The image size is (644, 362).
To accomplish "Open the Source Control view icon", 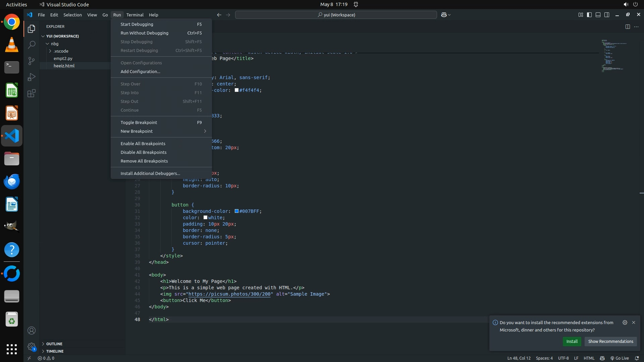I will pos(32,61).
